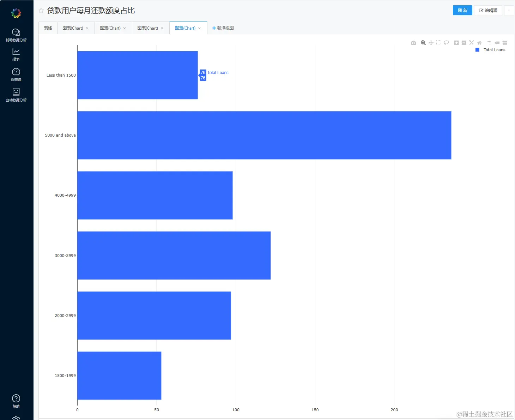The height and width of the screenshot is (420, 515).
Task: Open 帮助 help in the sidebar
Action: point(16,401)
